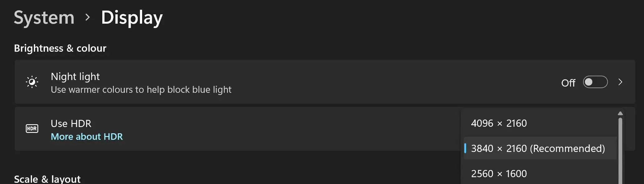Click the Brightness & colour heading
Viewport: 644px width, 184px height.
tap(60, 48)
